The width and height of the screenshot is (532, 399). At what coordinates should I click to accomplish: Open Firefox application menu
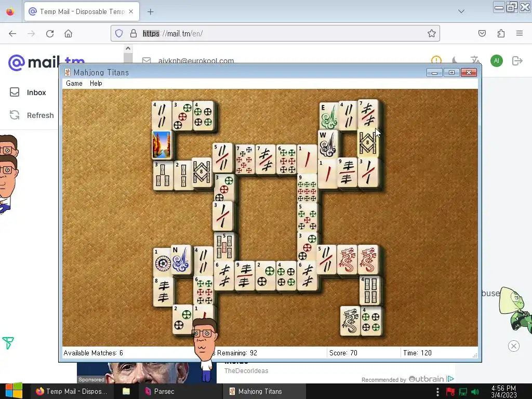pyautogui.click(x=519, y=33)
